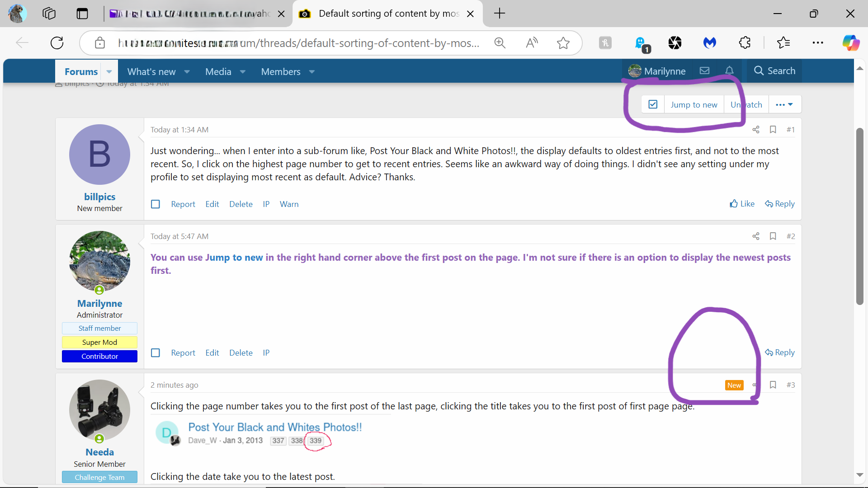Open Post Your Black and Whites Photos link
The width and height of the screenshot is (868, 488).
(x=275, y=427)
